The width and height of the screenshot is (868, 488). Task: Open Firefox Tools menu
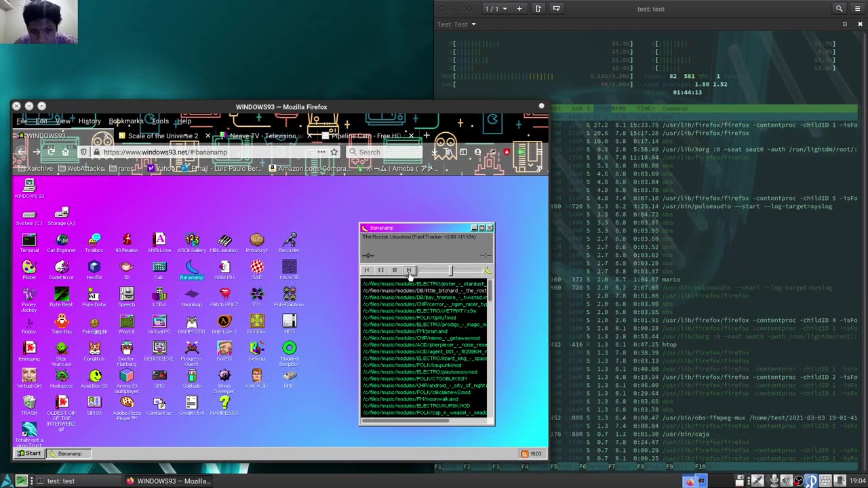[x=160, y=121]
